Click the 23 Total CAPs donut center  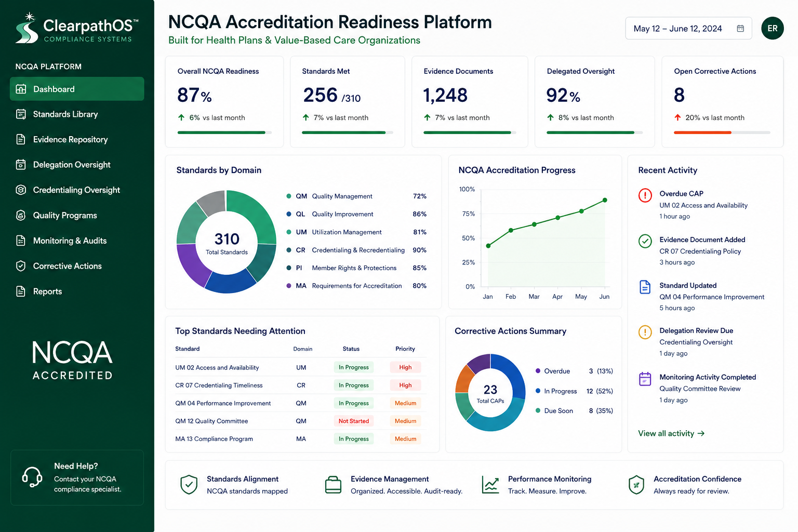pyautogui.click(x=490, y=393)
